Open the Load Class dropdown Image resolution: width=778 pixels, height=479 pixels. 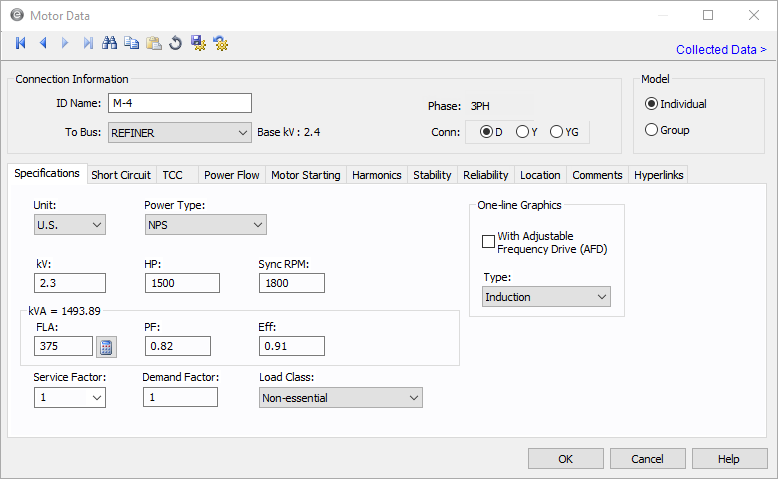coord(340,398)
